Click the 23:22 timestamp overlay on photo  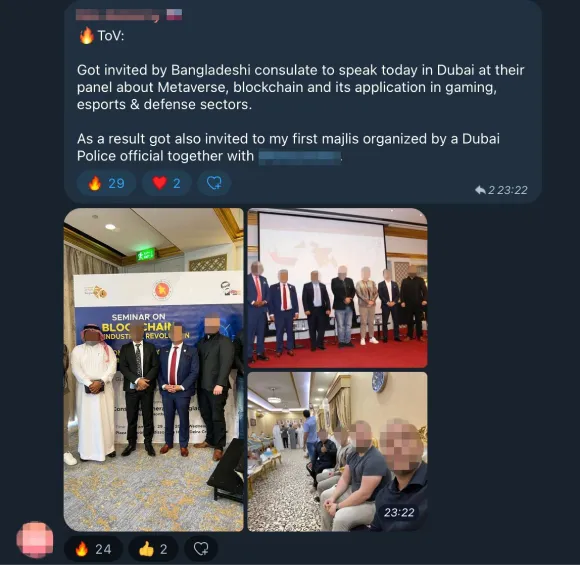[399, 512]
